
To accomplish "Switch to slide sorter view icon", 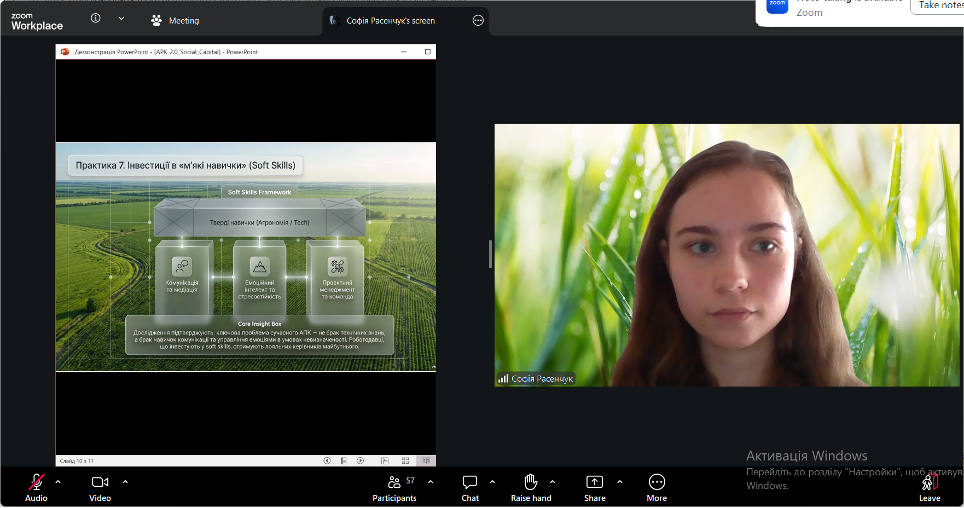I will point(405,461).
